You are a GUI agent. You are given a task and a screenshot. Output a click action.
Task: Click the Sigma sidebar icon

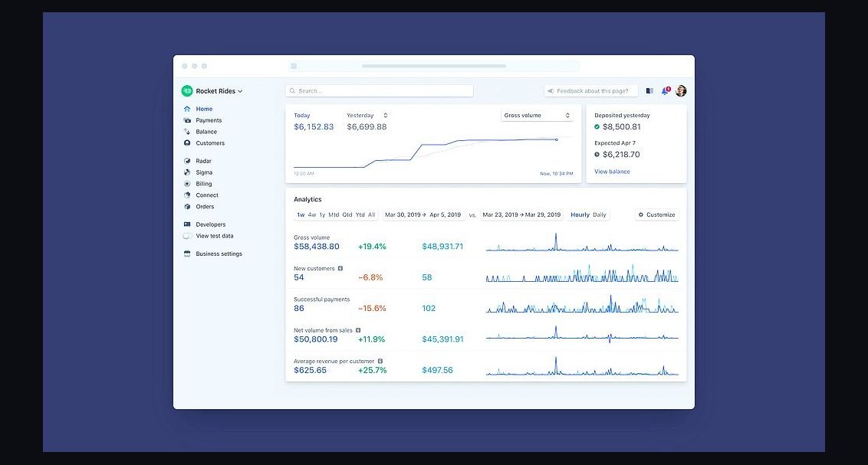coord(187,172)
